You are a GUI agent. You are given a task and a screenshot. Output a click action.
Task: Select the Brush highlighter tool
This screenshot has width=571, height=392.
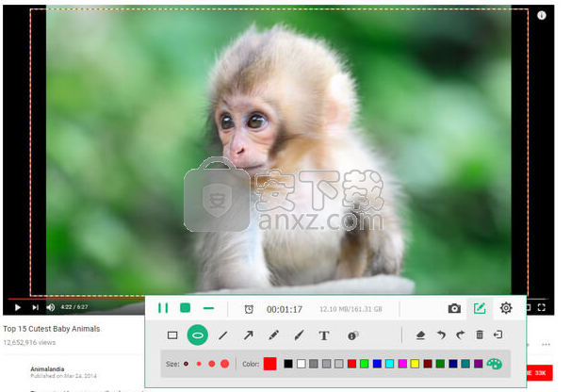299,335
